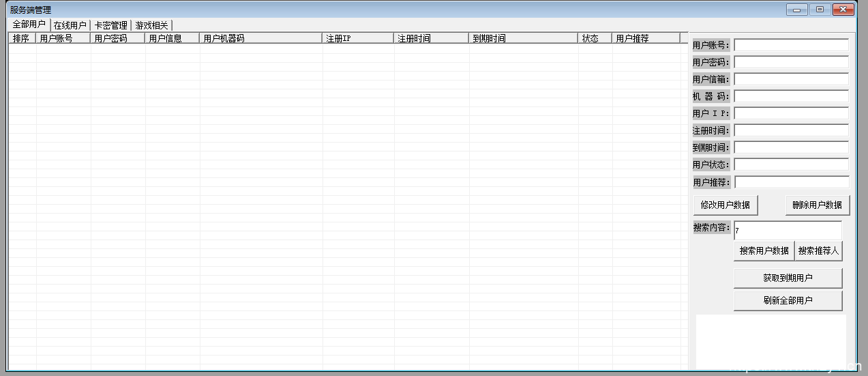Switch to the 全部用户 tab
The image size is (868, 376).
click(x=29, y=25)
